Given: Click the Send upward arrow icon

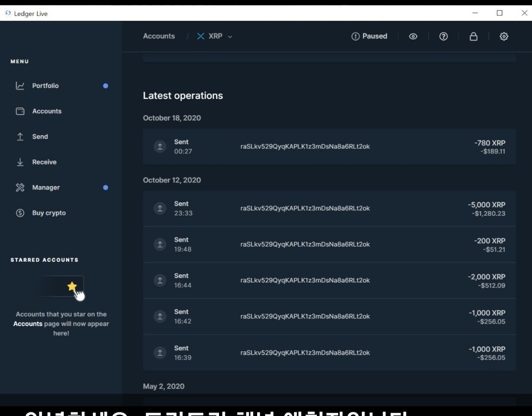Looking at the screenshot, I should coord(20,137).
